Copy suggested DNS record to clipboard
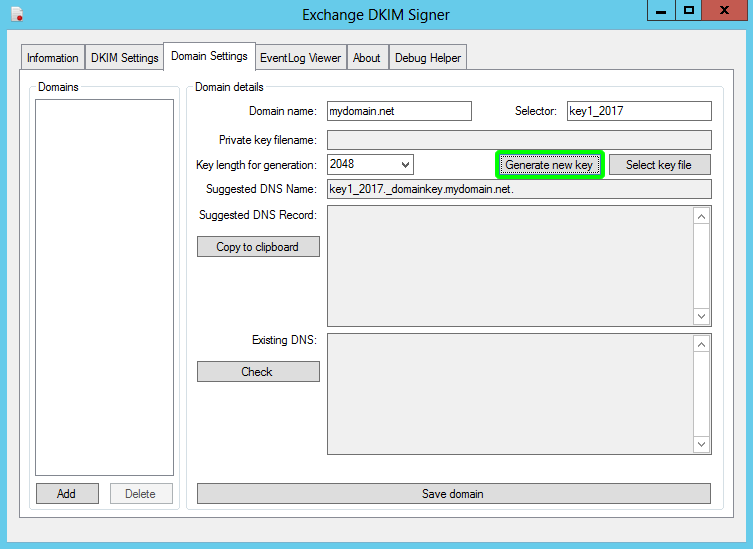This screenshot has height=549, width=753. [x=258, y=246]
